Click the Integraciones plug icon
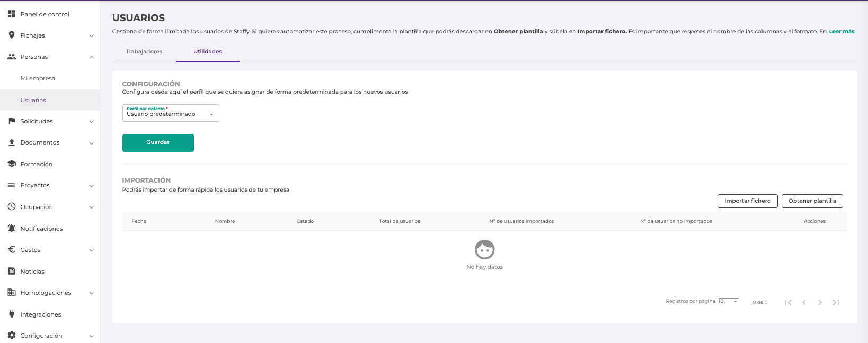This screenshot has height=343, width=868. coord(12,314)
